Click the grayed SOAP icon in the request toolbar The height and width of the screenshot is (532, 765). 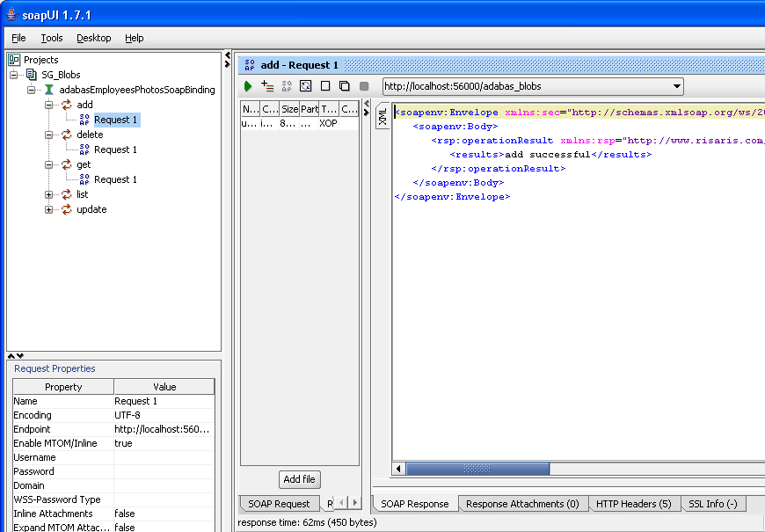click(x=287, y=86)
